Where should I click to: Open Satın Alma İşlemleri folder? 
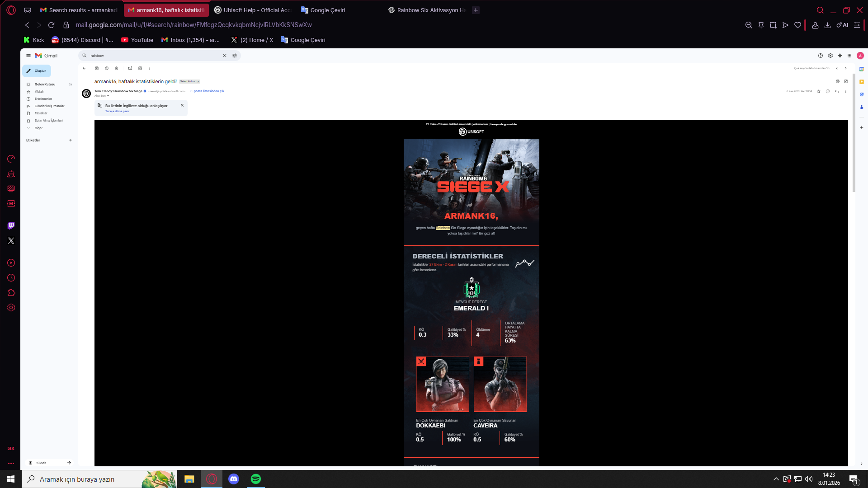pos(49,121)
